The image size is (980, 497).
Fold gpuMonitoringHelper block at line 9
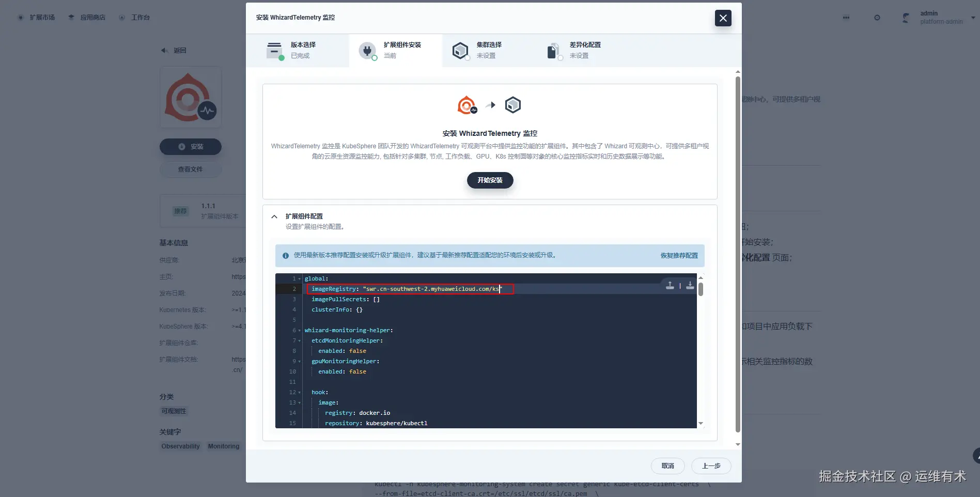[x=300, y=362]
